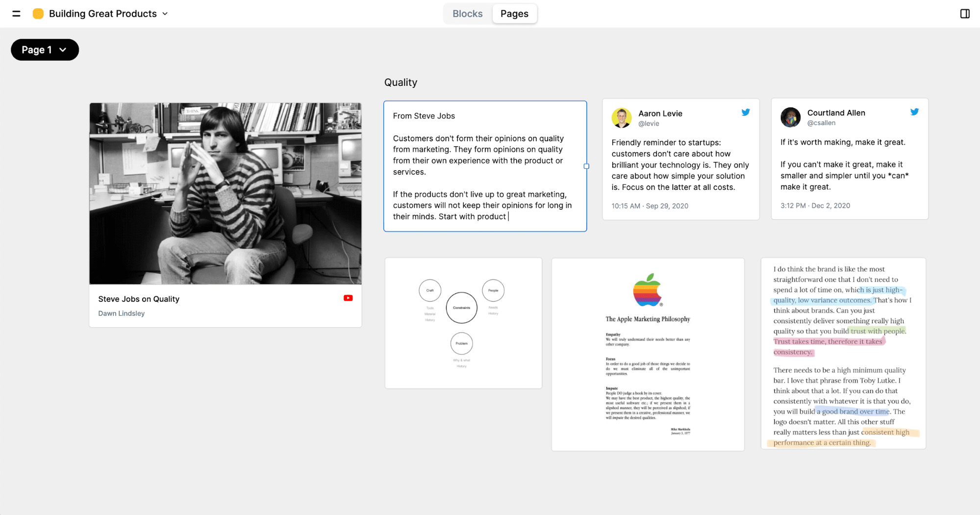Click the Craft circle in the diagram
Image resolution: width=980 pixels, height=515 pixels.
[430, 290]
